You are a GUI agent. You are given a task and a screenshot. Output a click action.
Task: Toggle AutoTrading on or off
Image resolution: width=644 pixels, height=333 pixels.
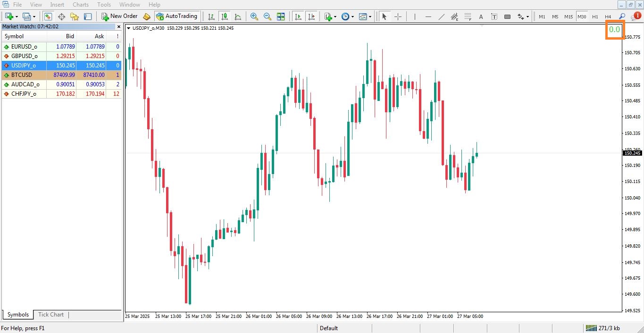176,17
